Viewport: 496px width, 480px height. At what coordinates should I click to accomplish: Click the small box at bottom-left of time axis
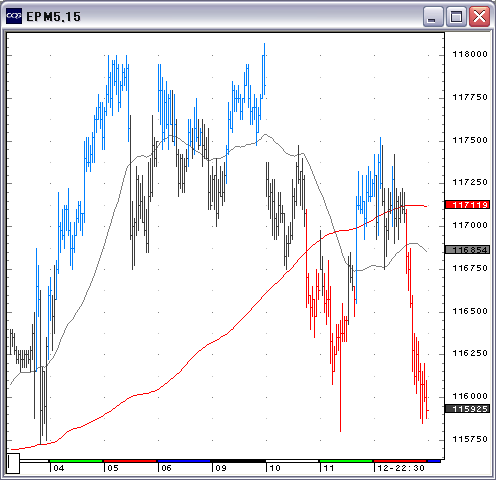[x=13, y=463]
